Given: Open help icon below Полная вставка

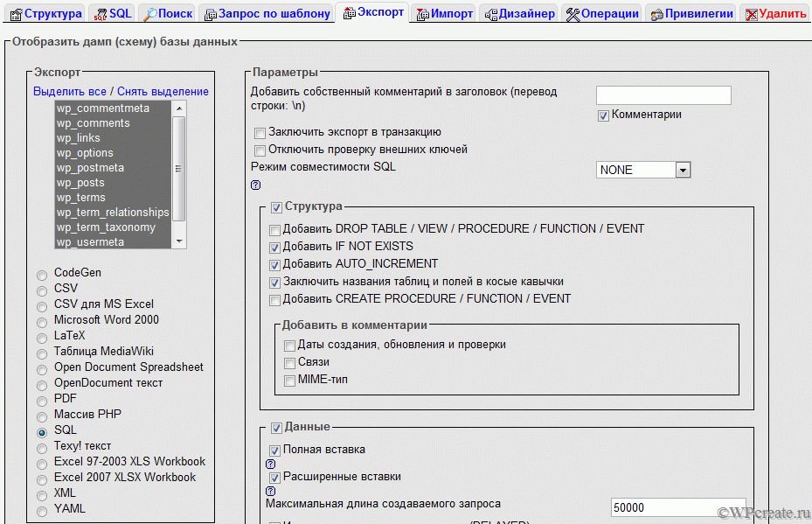Looking at the screenshot, I should pos(270,464).
